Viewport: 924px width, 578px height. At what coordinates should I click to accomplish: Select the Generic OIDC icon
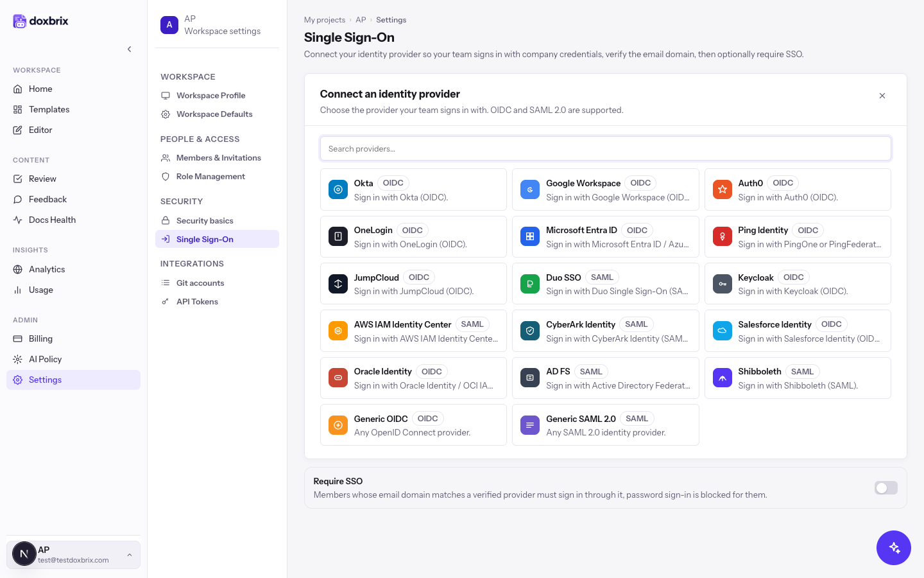tap(338, 425)
